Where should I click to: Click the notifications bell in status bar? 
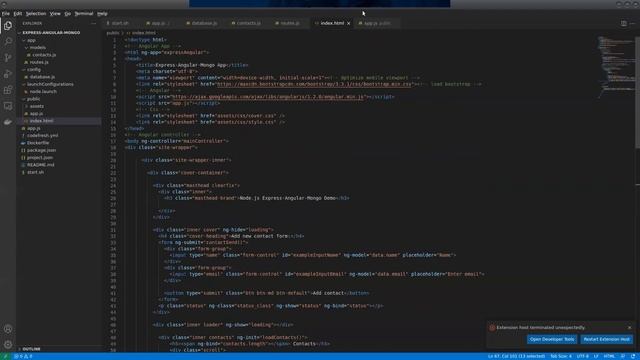pyautogui.click(x=633, y=356)
